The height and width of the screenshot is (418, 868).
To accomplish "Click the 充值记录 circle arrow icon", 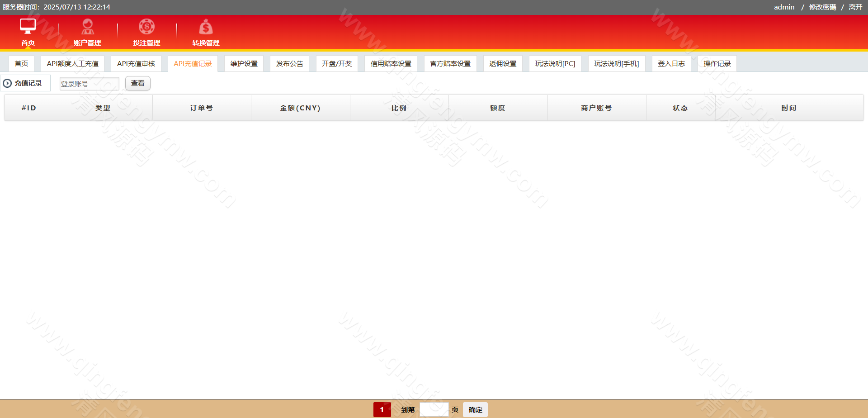I will [x=7, y=83].
